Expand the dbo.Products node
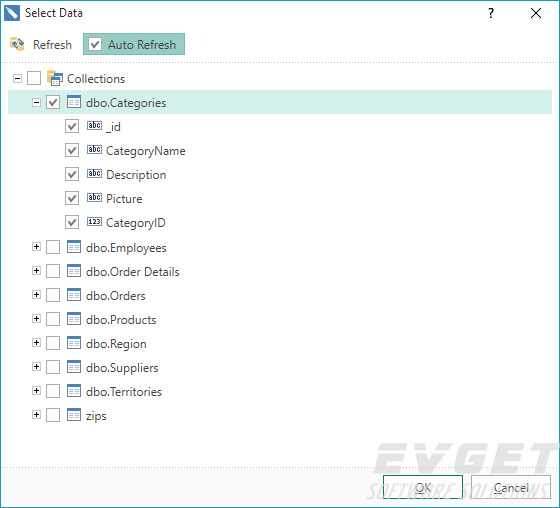 coord(36,319)
